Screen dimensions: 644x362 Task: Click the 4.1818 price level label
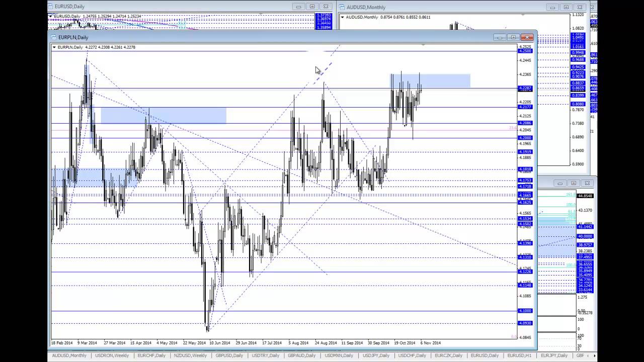(x=525, y=169)
